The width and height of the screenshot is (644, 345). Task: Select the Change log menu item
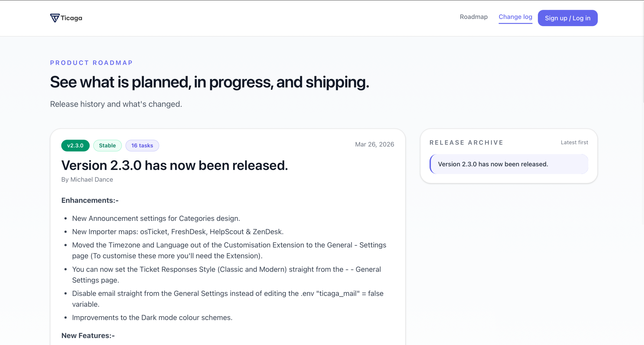pyautogui.click(x=515, y=17)
